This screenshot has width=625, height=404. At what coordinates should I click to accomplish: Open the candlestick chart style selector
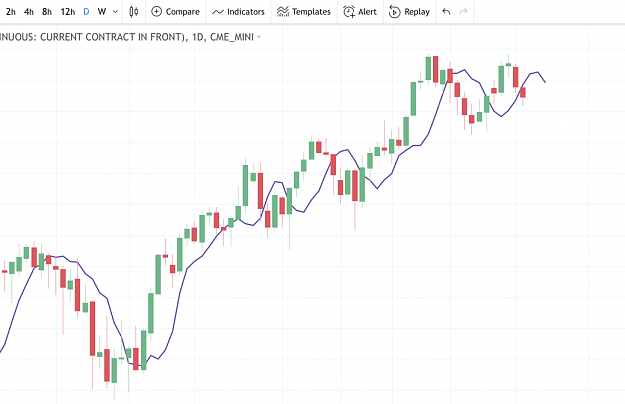pos(134,12)
